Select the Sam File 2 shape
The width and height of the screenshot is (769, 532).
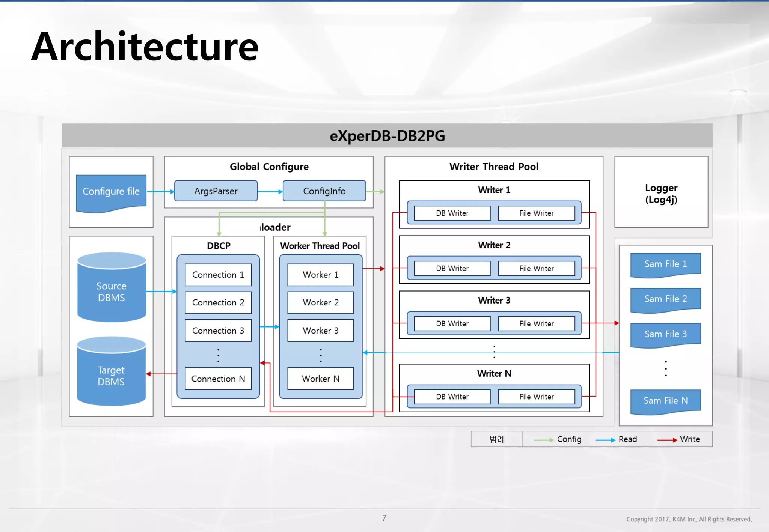click(665, 299)
